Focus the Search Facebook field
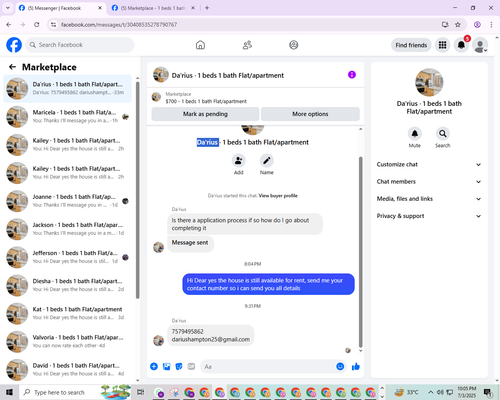This screenshot has height=400, width=500. [x=80, y=45]
